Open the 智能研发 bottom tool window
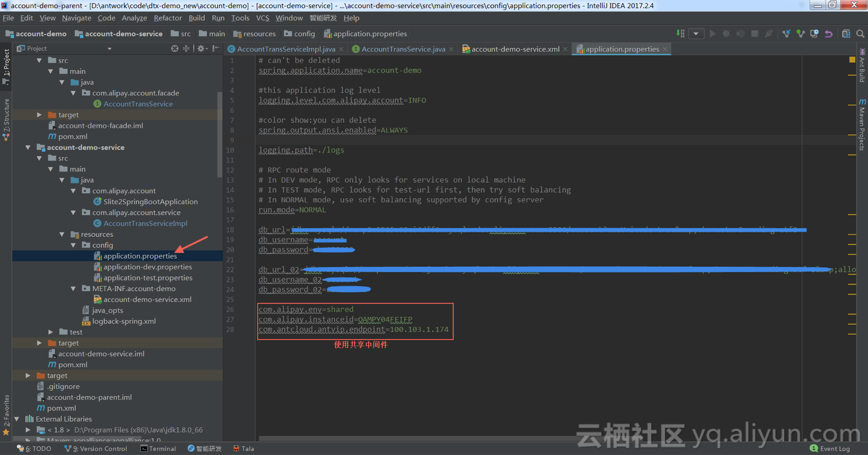The image size is (868, 455). (x=205, y=448)
